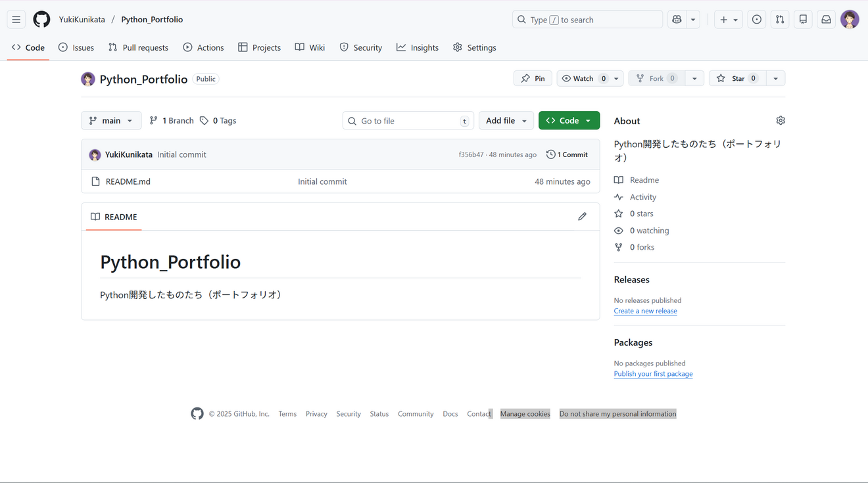The height and width of the screenshot is (483, 868).
Task: Open the Insights tab
Action: (x=418, y=47)
